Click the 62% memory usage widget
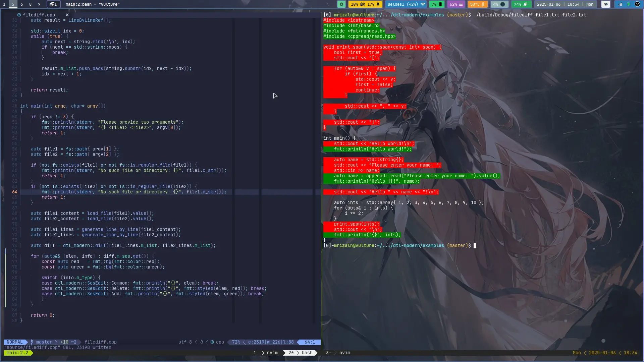The image size is (644, 362). (456, 4)
